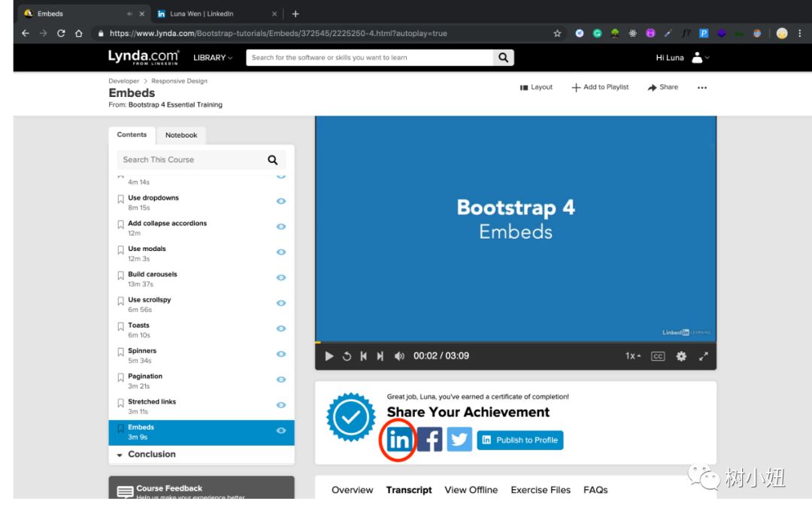812x514 pixels.
Task: Open the FAQs tab
Action: 595,490
